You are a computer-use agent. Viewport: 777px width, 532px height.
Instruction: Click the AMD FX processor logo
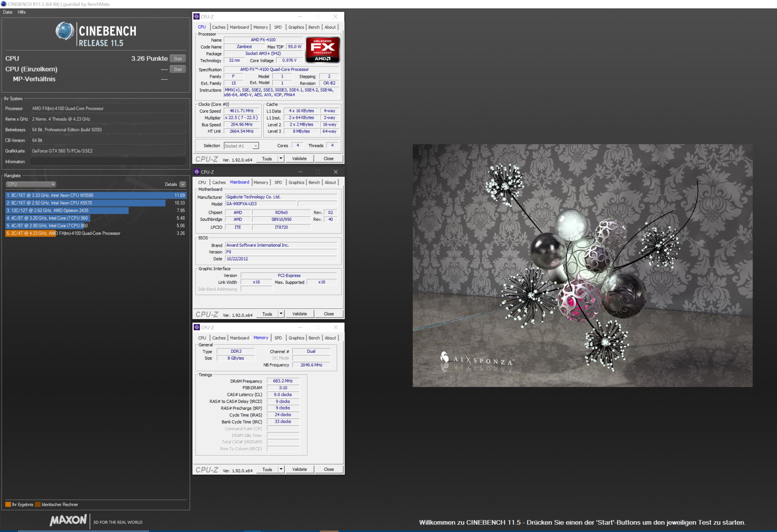pyautogui.click(x=323, y=50)
